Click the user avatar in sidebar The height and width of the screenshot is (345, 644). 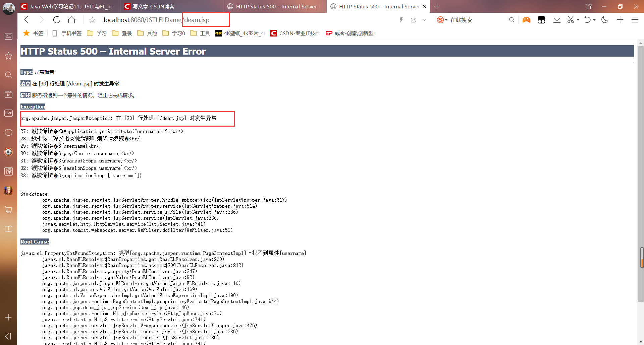(x=9, y=9)
